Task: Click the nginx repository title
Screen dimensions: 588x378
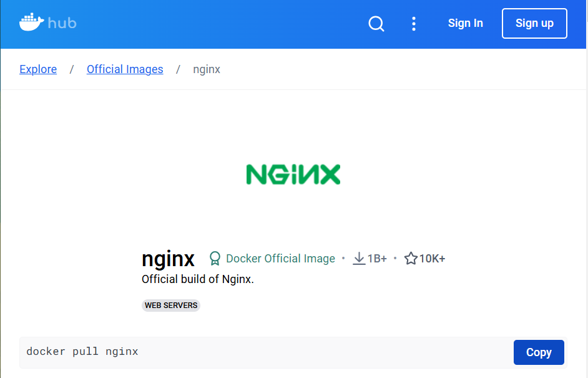Action: (168, 259)
